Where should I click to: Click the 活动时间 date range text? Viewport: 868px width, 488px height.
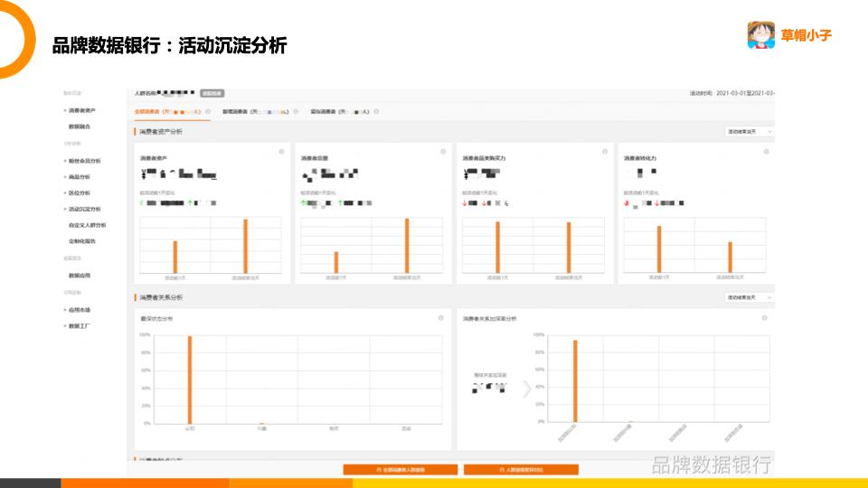(x=731, y=93)
